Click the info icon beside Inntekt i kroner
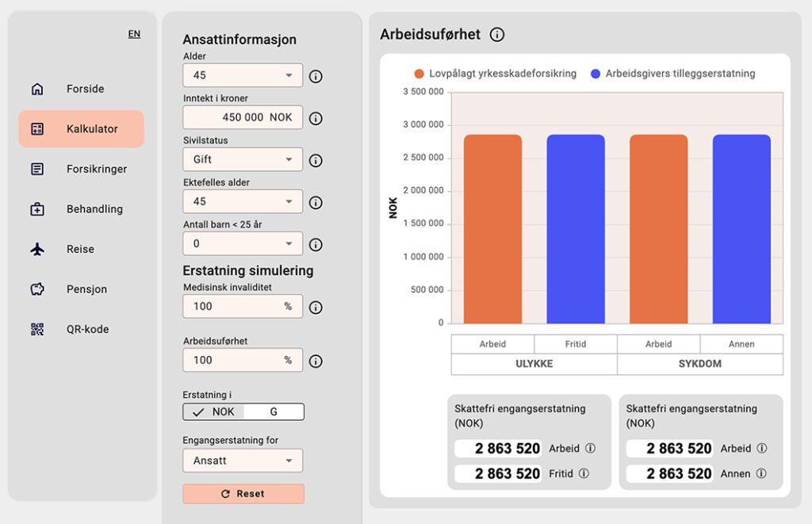This screenshot has width=812, height=524. click(x=316, y=118)
